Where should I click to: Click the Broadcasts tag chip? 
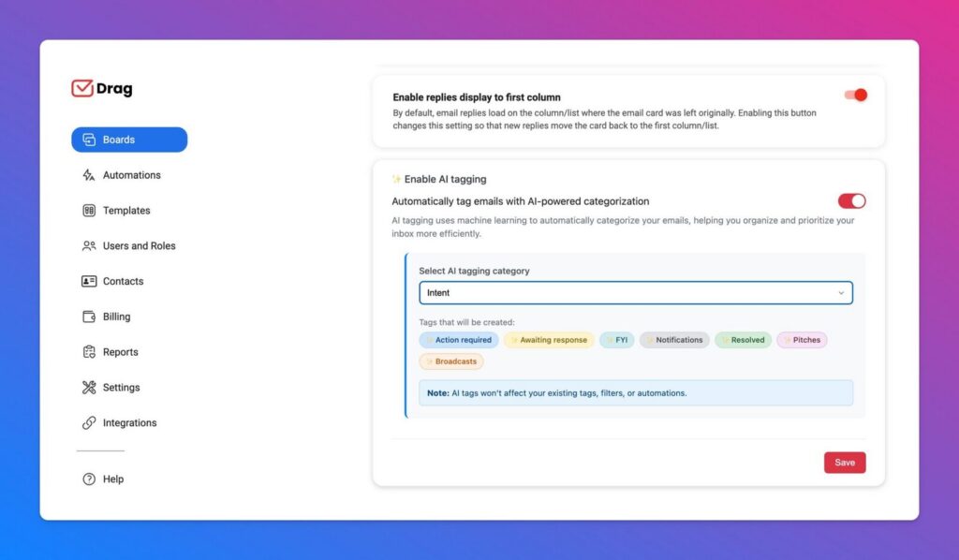451,361
